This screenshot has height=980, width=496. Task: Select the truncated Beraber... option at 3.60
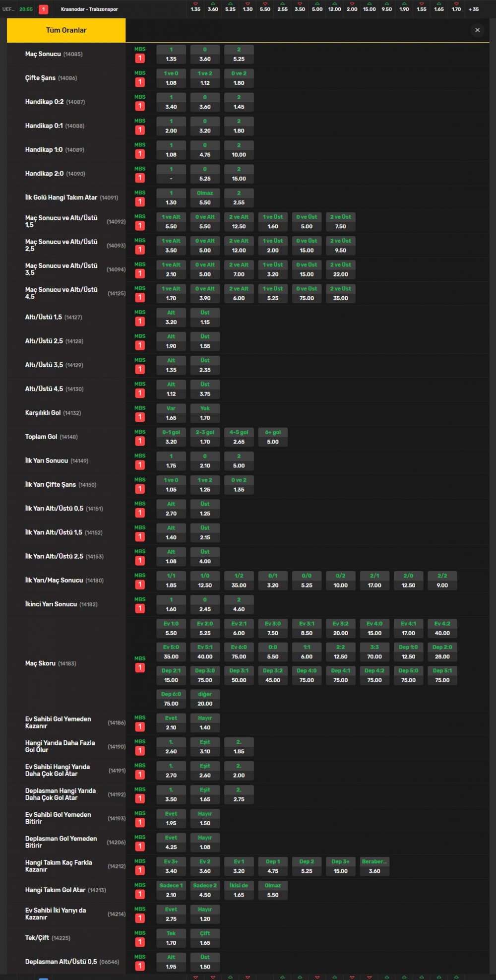click(374, 866)
